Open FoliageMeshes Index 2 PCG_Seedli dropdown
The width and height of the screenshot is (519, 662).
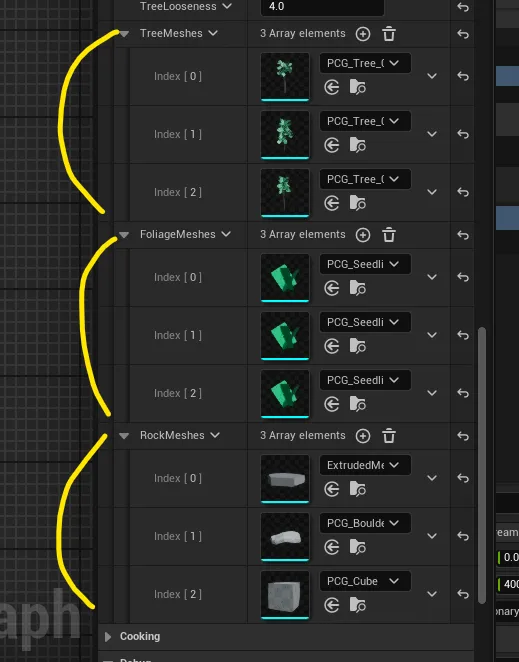click(x=365, y=380)
